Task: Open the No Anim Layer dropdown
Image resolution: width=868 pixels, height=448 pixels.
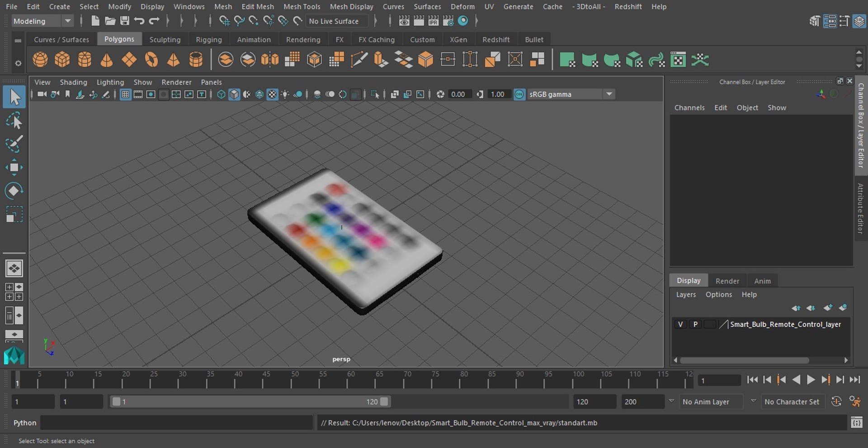Action: click(x=711, y=401)
